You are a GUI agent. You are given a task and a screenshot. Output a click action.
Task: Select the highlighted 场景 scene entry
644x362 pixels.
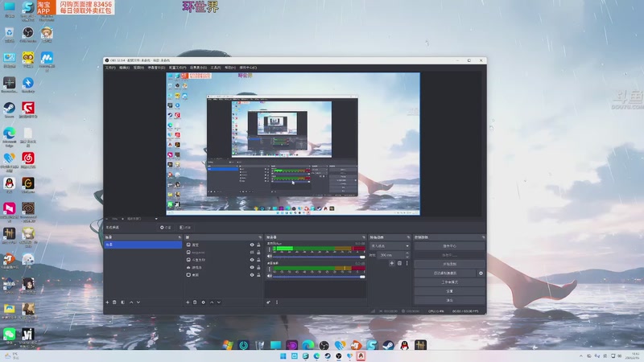pyautogui.click(x=143, y=245)
